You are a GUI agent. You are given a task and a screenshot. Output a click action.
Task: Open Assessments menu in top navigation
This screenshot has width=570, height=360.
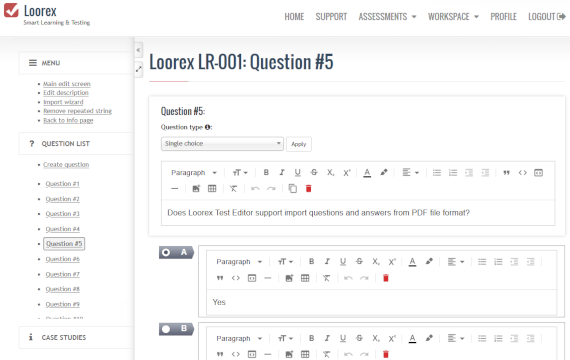(x=387, y=17)
